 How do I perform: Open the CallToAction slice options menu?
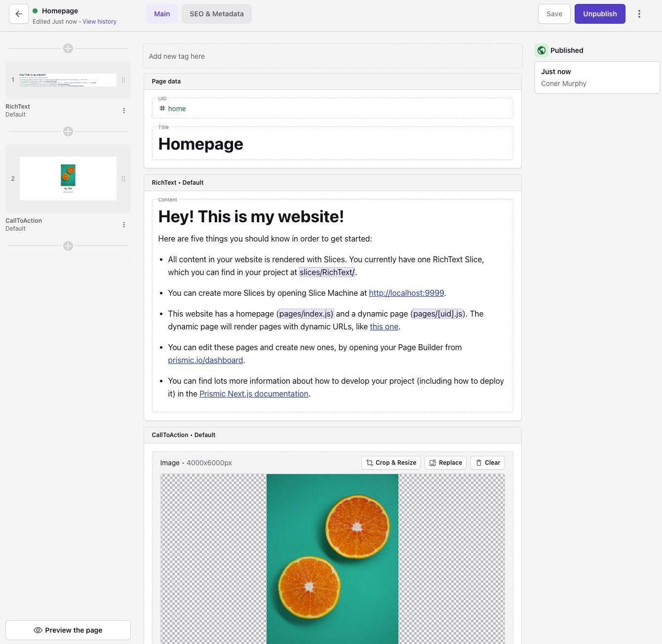123,225
